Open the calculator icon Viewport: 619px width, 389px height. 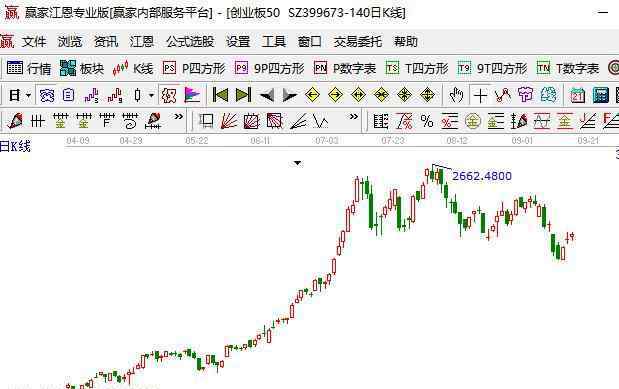[600, 95]
